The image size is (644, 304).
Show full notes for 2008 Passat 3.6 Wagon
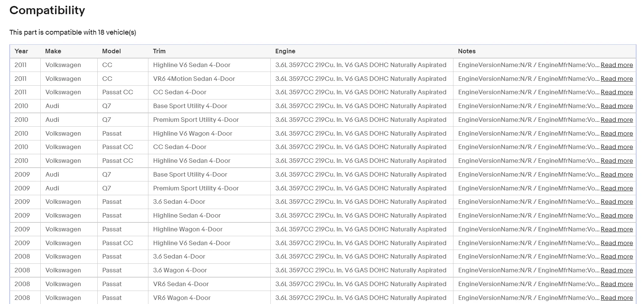coord(617,270)
